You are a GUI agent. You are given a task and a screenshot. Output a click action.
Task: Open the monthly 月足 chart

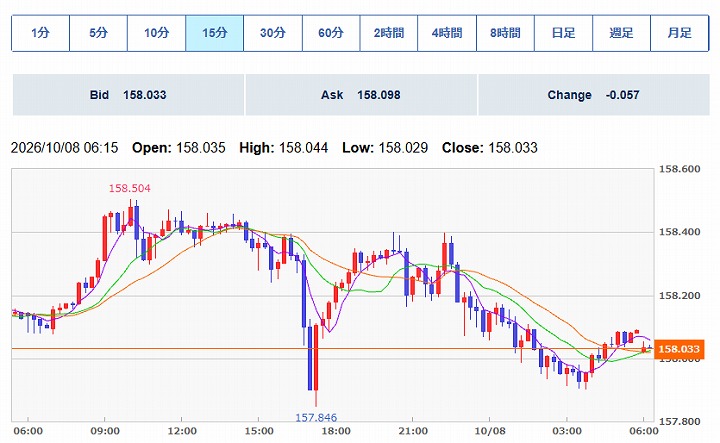click(680, 33)
